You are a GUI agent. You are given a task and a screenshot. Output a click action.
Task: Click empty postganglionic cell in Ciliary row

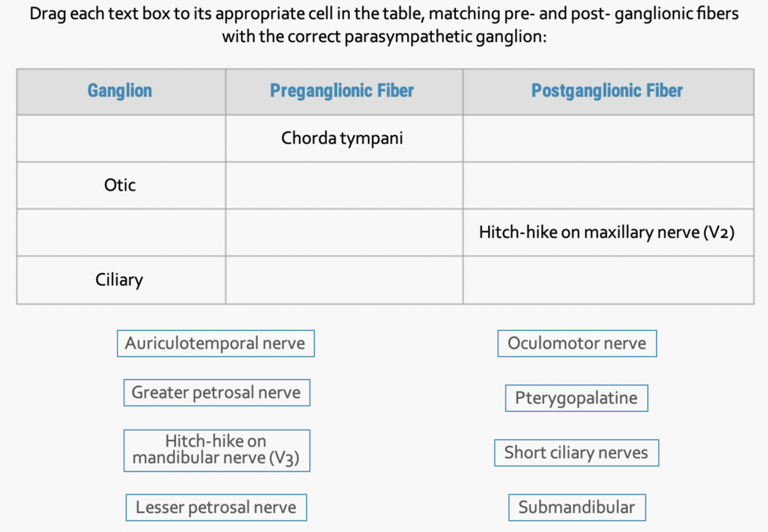[x=608, y=280]
